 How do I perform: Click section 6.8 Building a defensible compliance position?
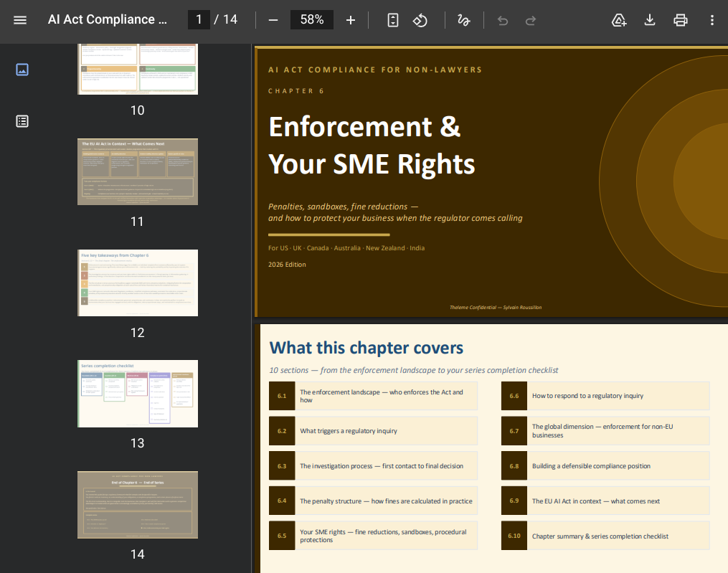pos(605,465)
